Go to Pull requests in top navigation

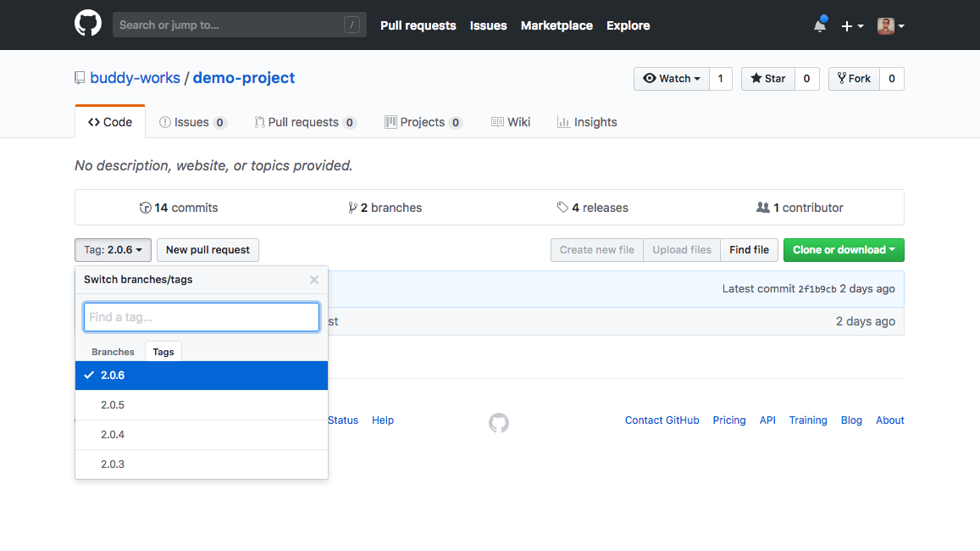(x=418, y=25)
